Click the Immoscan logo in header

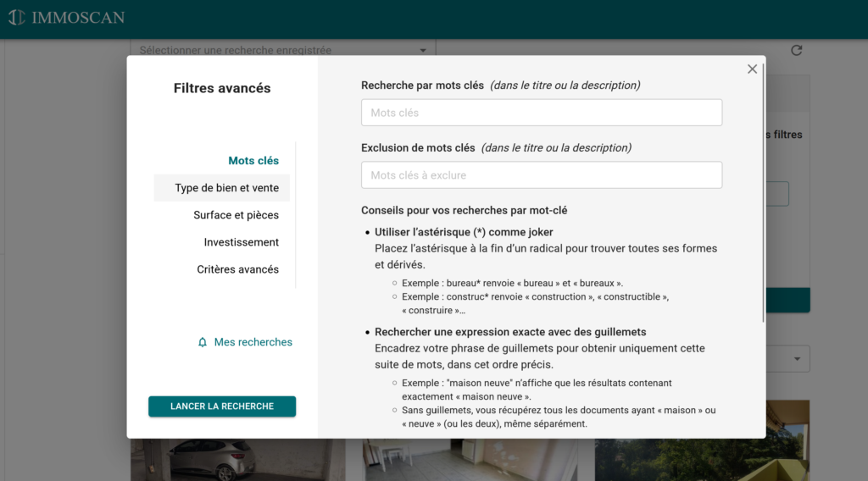click(x=66, y=18)
